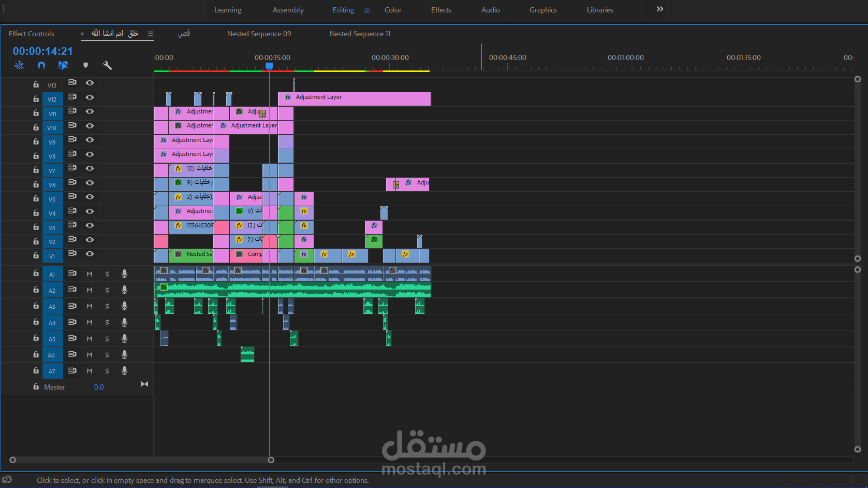The height and width of the screenshot is (488, 868).
Task: Switch to the Effects workspace
Action: (x=441, y=10)
